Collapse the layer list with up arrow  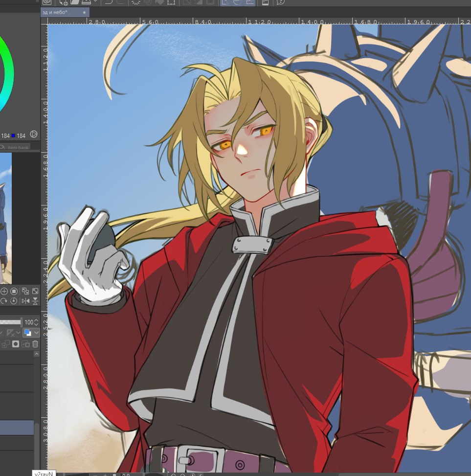point(36,354)
